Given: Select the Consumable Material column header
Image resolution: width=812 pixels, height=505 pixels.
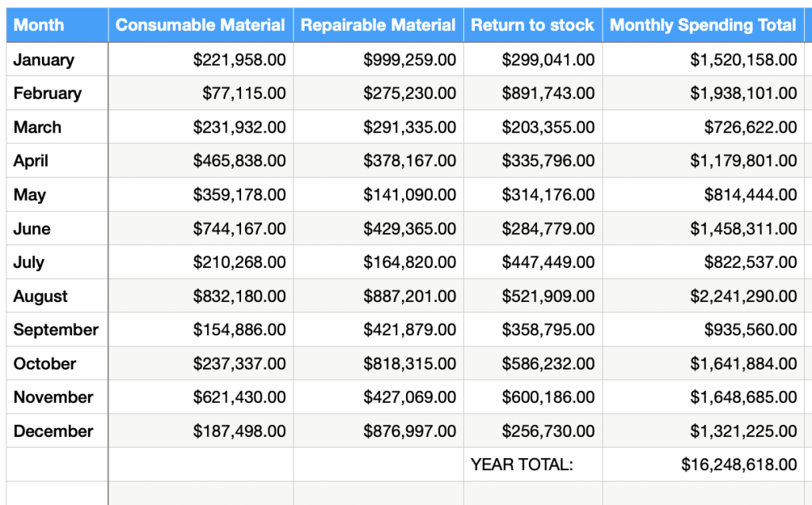Looking at the screenshot, I should pos(200,25).
